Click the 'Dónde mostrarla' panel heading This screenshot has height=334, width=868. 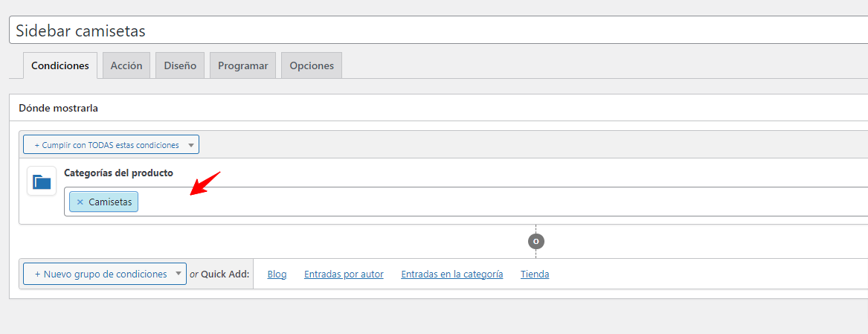(58, 108)
